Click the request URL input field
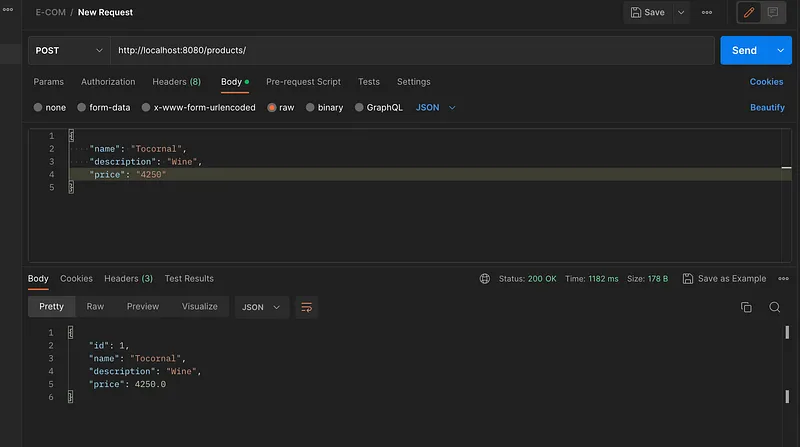 [412, 51]
